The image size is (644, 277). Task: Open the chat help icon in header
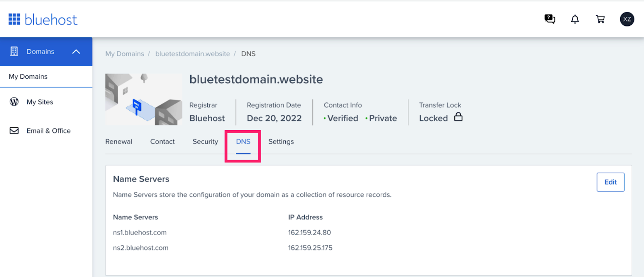[x=549, y=19]
